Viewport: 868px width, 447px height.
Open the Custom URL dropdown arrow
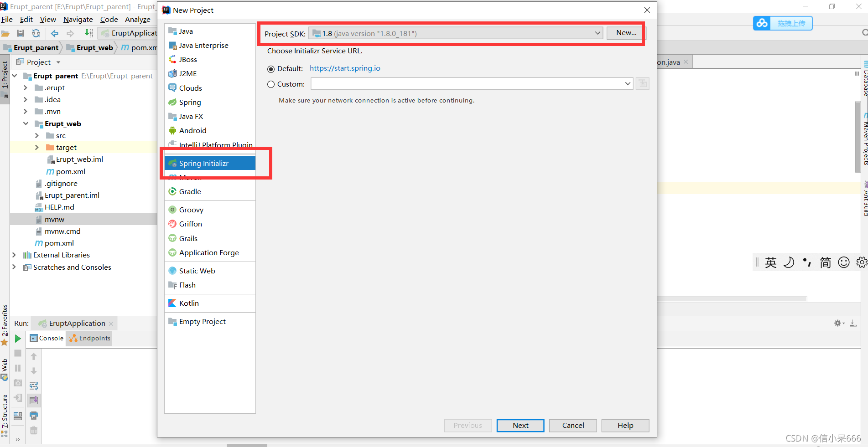point(628,84)
